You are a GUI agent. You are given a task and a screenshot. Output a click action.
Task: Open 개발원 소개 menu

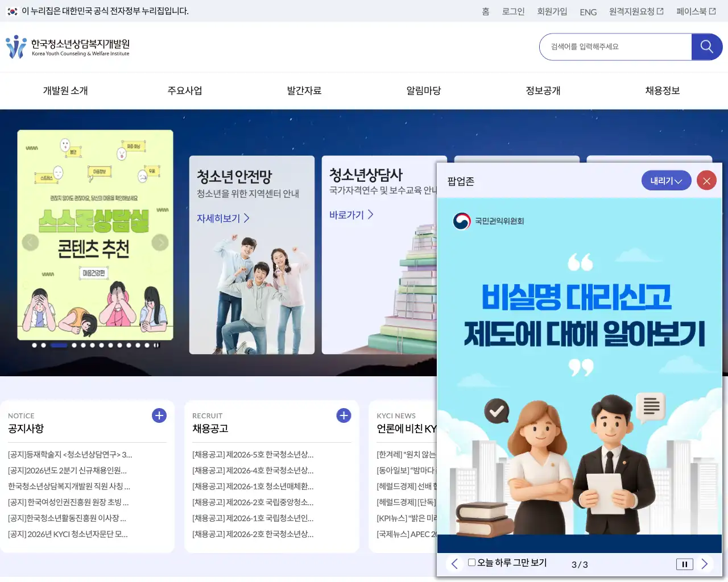point(65,91)
